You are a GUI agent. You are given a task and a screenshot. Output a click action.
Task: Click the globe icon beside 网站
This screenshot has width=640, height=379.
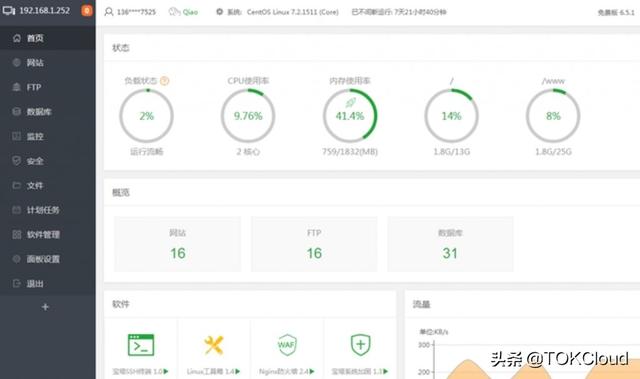[17, 62]
